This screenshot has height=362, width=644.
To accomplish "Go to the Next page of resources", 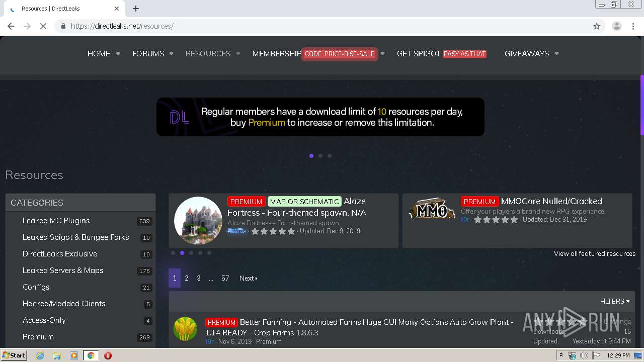I will tap(248, 278).
